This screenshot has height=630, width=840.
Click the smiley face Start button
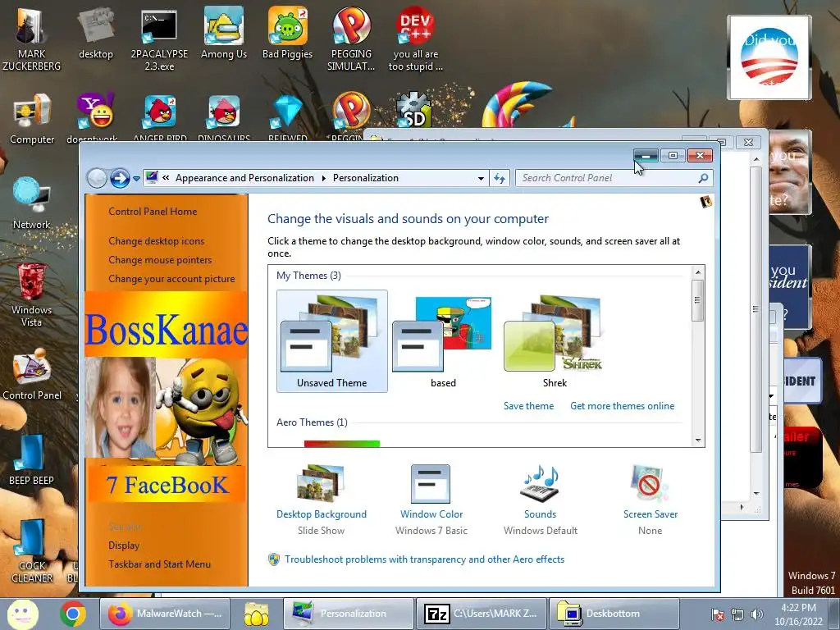pos(22,614)
